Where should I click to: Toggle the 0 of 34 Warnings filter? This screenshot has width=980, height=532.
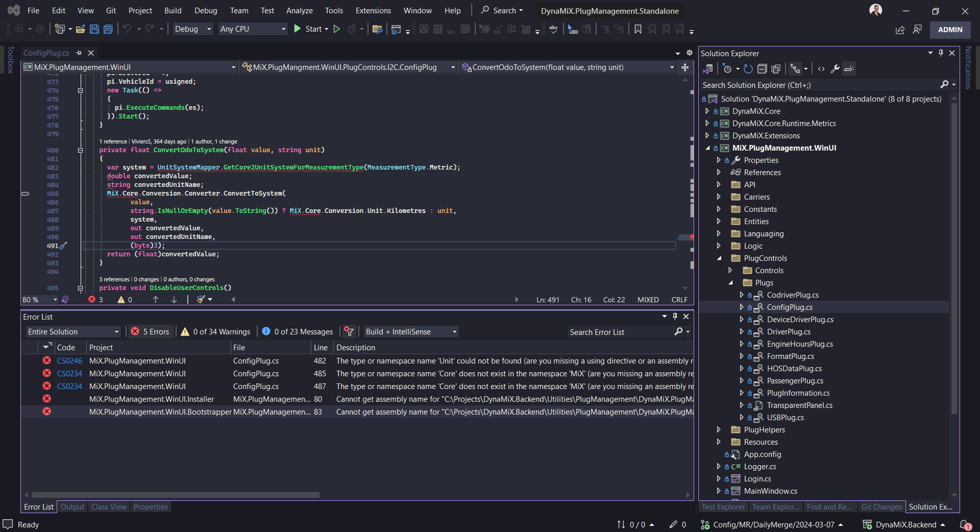pos(215,332)
